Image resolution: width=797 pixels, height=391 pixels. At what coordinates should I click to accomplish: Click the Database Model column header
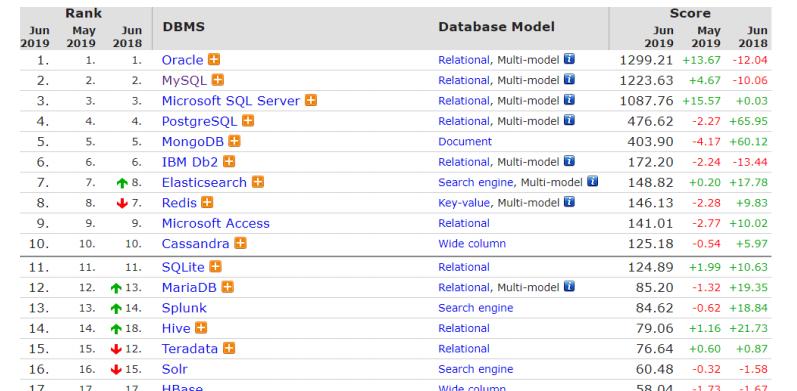pos(497,26)
